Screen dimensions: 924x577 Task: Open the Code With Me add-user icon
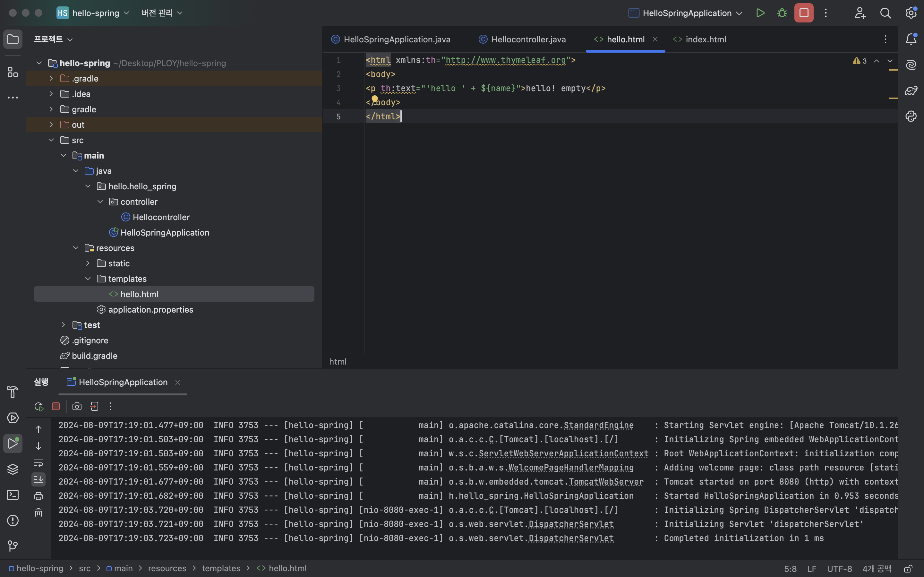pyautogui.click(x=860, y=13)
